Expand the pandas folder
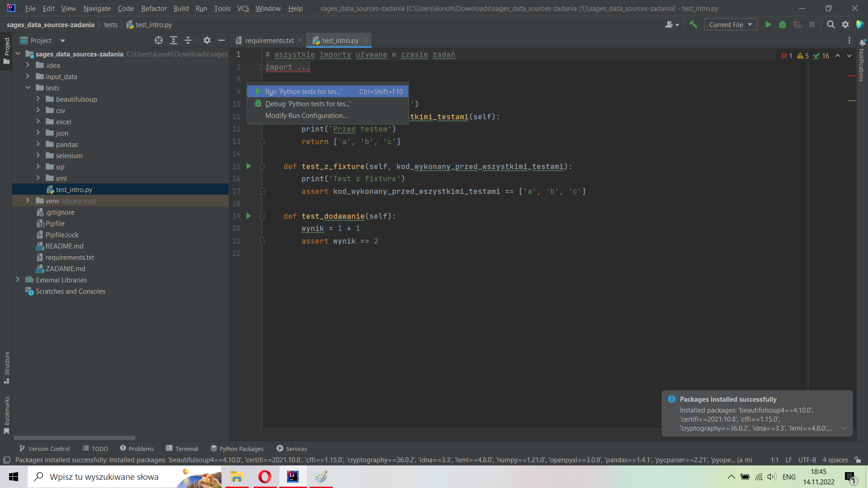868x488 pixels. 38,144
